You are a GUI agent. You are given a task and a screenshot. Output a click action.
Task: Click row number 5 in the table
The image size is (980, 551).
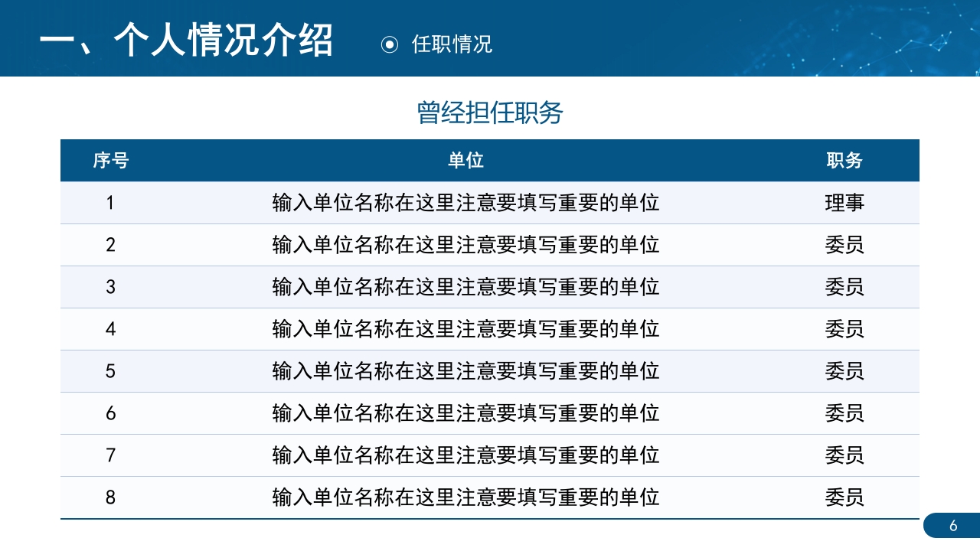[x=109, y=371]
